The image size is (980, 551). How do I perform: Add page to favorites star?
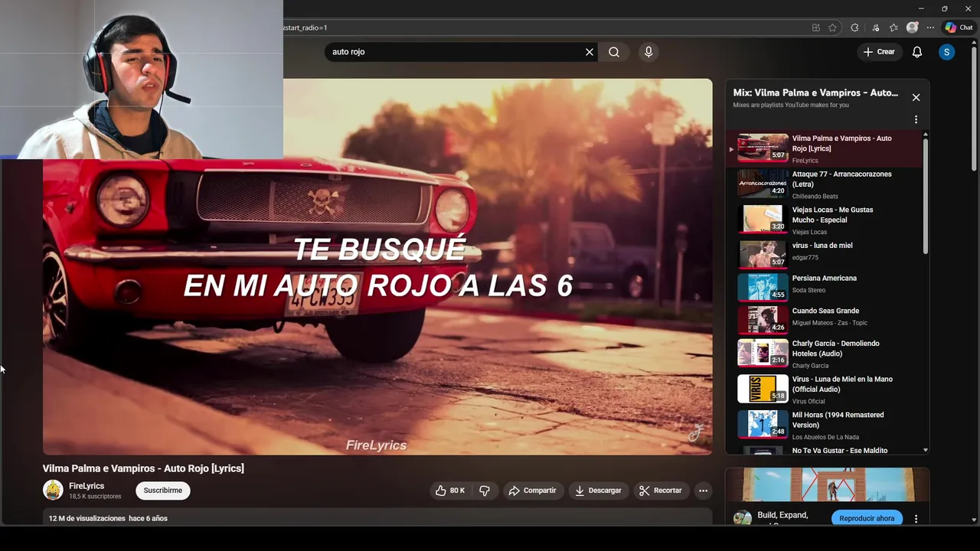[x=833, y=28]
